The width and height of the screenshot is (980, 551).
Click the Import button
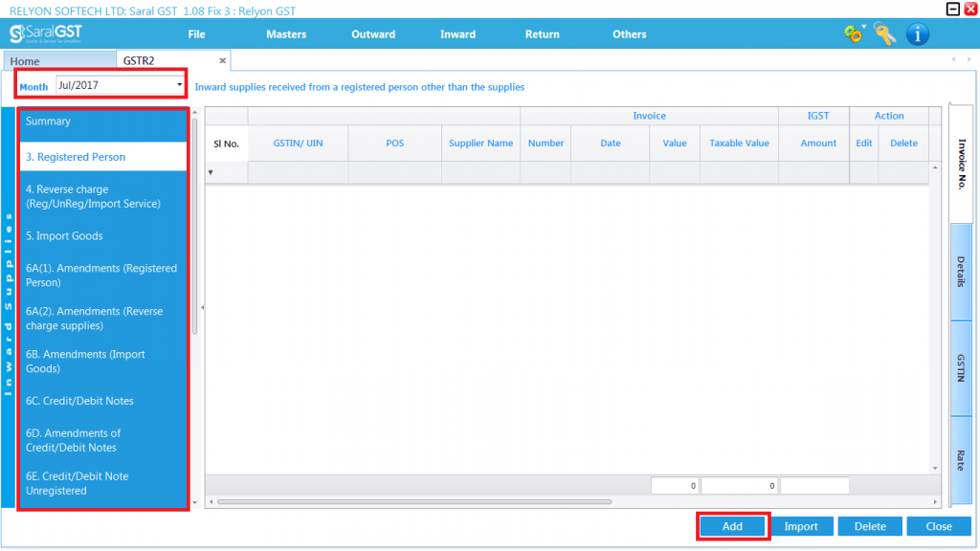[801, 527]
